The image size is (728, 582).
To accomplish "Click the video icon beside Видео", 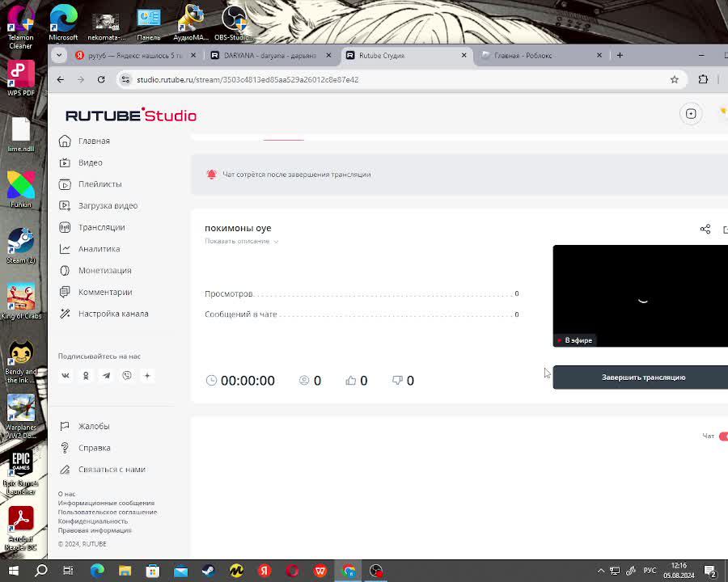I will pyautogui.click(x=65, y=163).
